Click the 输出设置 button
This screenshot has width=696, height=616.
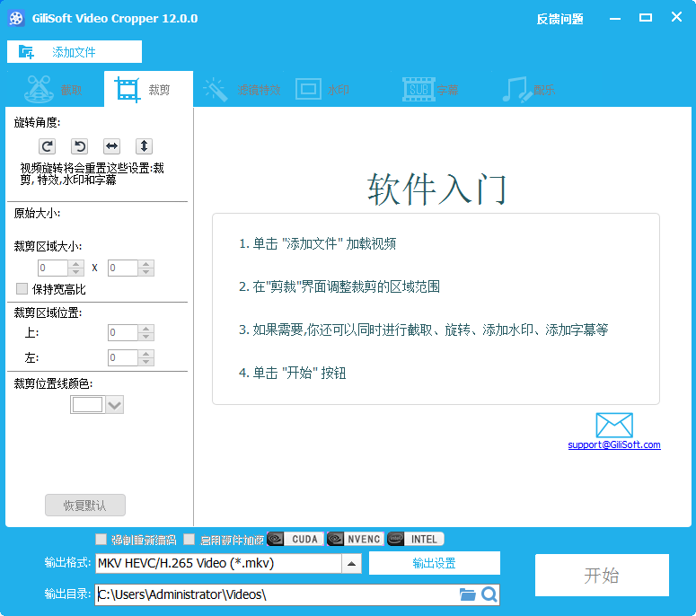coord(434,563)
